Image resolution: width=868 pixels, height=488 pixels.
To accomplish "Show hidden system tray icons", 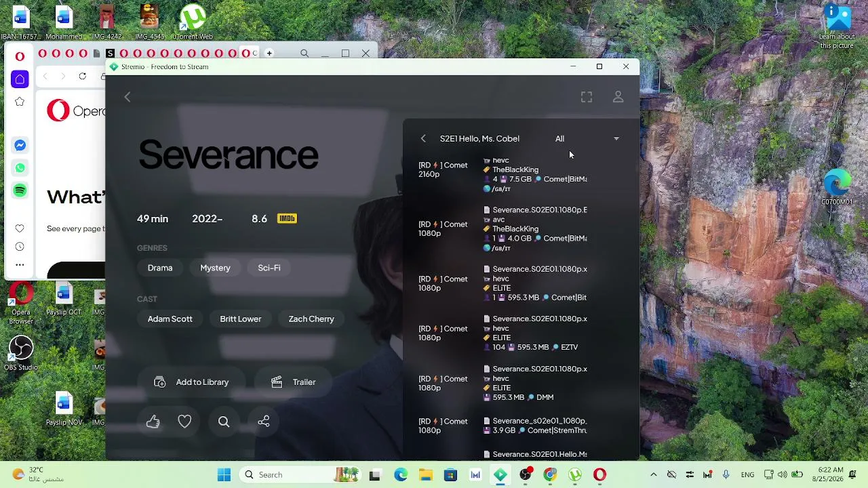I will [x=653, y=474].
